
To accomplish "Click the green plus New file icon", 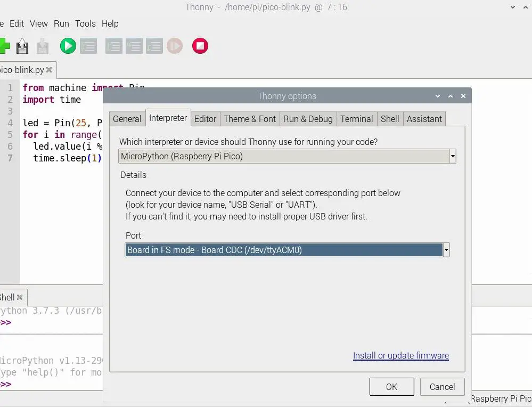I will coord(4,46).
